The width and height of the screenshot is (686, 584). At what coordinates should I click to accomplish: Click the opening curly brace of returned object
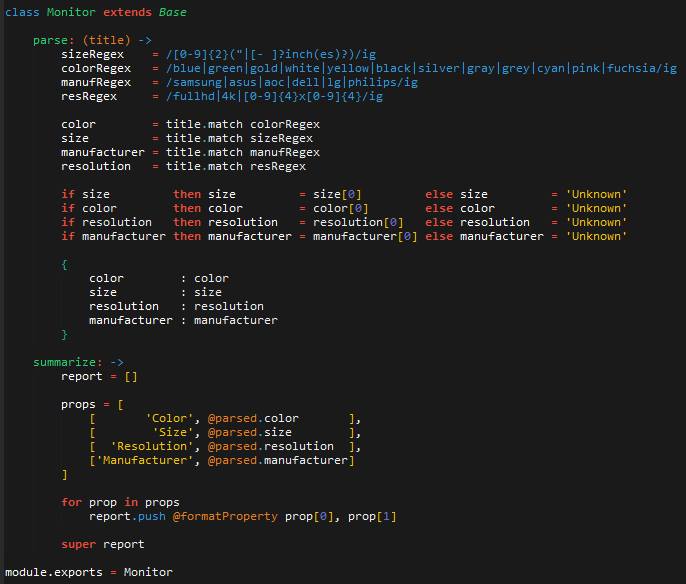coord(64,264)
